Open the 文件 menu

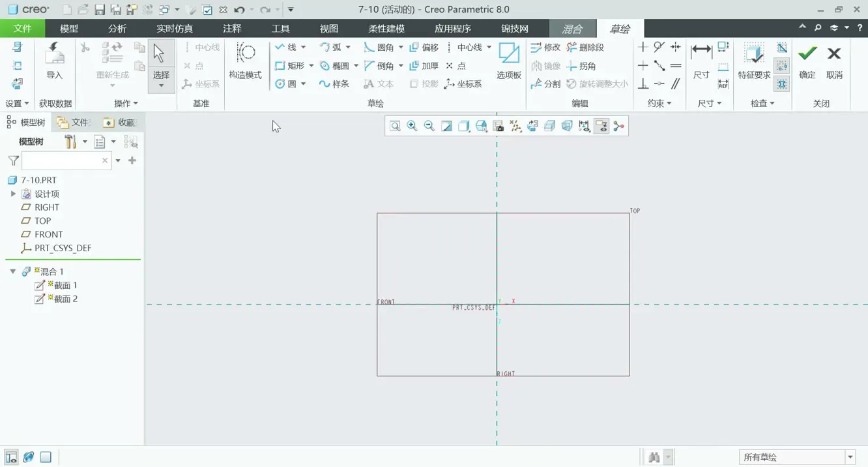click(x=22, y=29)
